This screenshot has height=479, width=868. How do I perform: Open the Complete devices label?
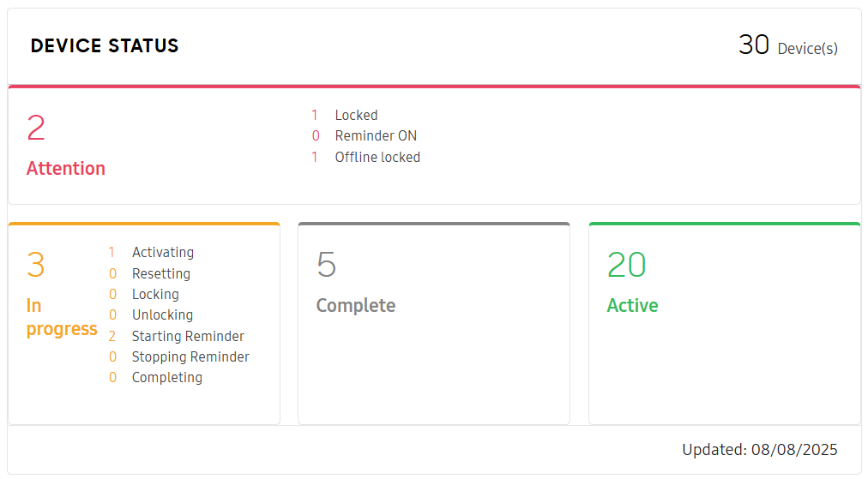[356, 306]
